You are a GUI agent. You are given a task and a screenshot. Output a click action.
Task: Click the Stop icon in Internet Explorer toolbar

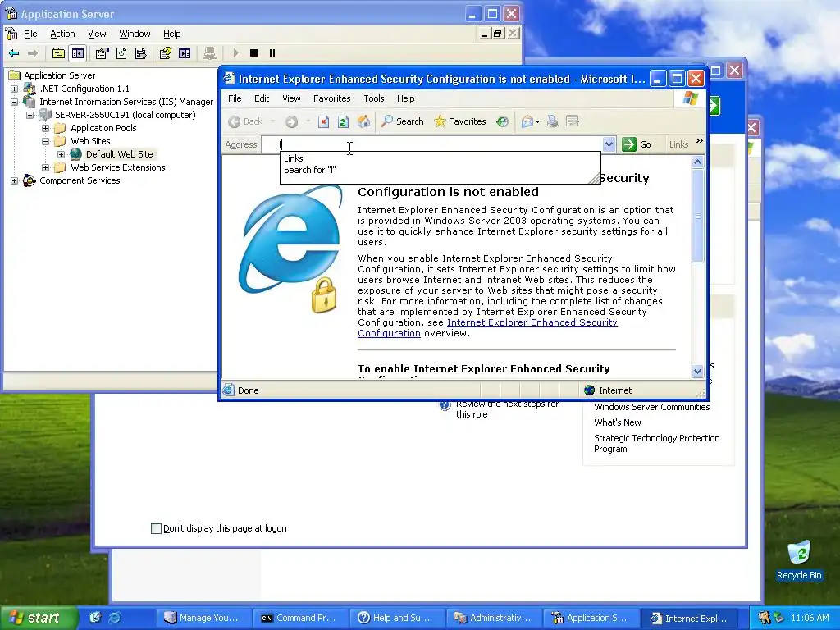[x=323, y=121]
